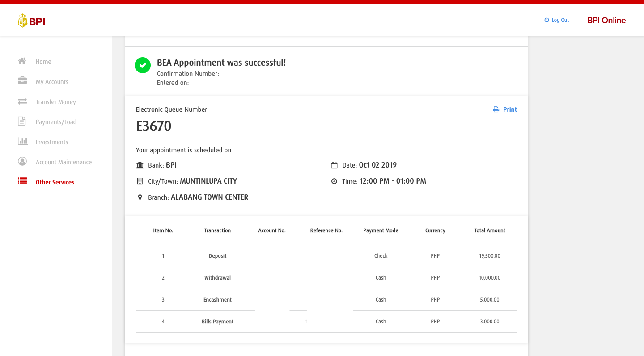This screenshot has width=644, height=356.
Task: Click the Investments bar chart icon
Action: click(22, 141)
